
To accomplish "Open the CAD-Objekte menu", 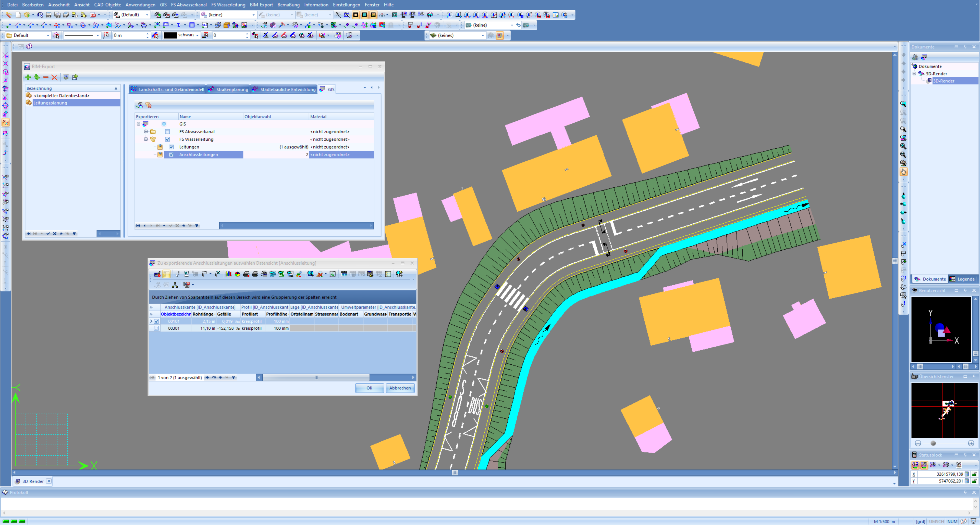I will 107,5.
